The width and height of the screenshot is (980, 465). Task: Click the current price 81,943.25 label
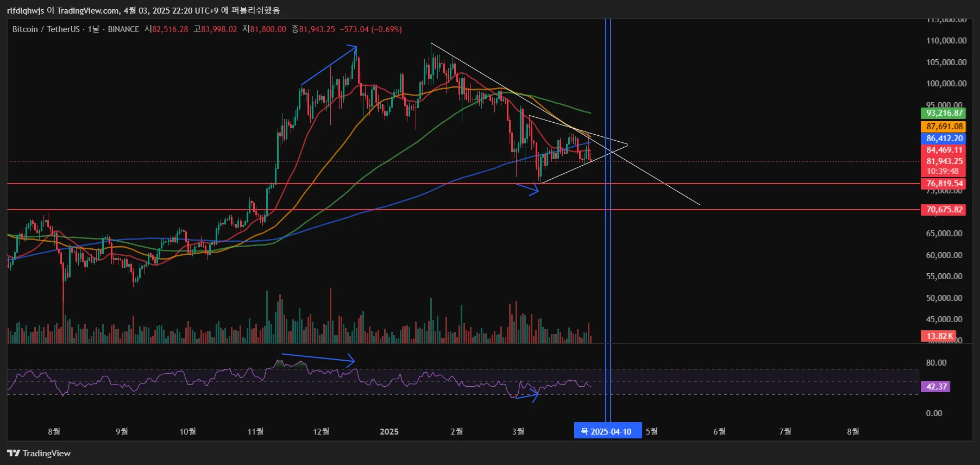tap(944, 161)
